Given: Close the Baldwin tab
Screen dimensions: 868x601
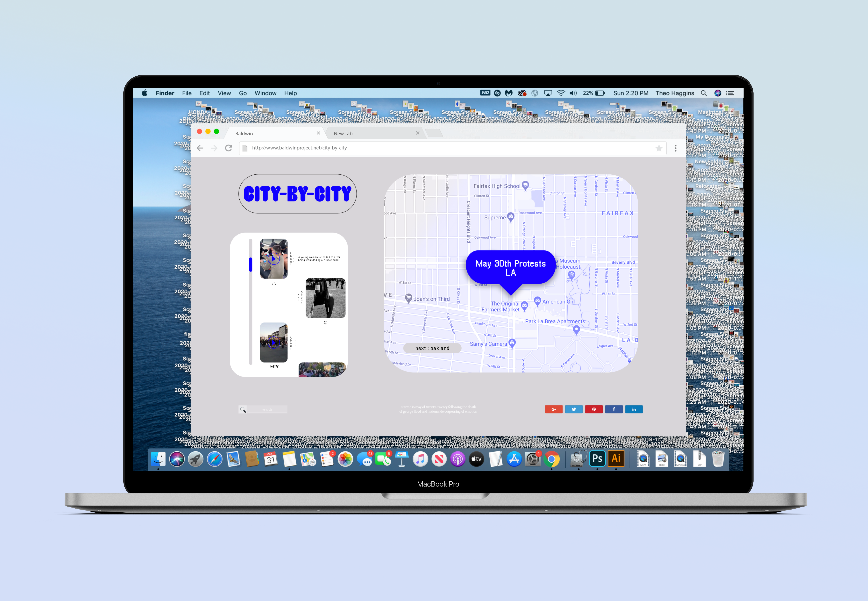Looking at the screenshot, I should tap(318, 133).
